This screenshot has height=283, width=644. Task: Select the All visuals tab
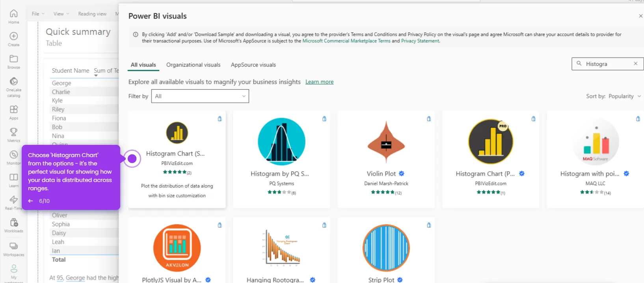(143, 65)
